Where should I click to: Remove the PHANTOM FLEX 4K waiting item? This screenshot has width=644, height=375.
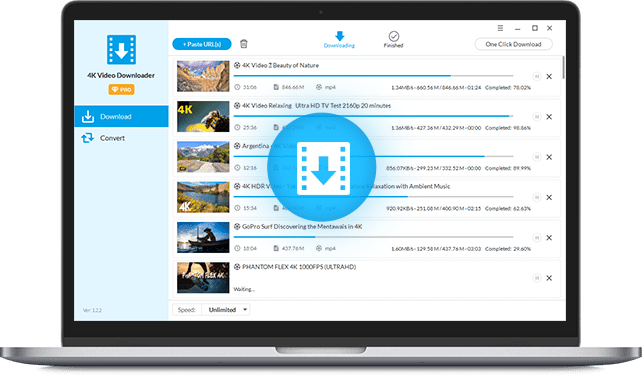point(549,278)
